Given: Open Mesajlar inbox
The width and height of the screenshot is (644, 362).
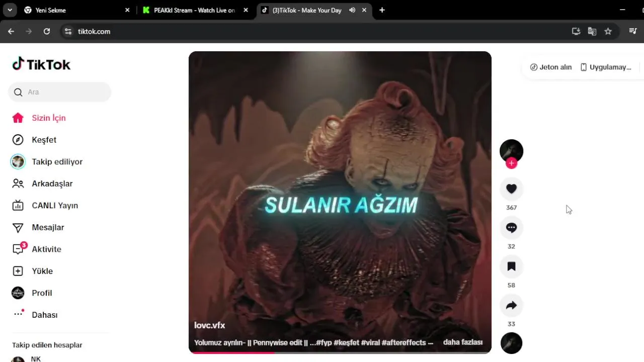Looking at the screenshot, I should point(38,227).
